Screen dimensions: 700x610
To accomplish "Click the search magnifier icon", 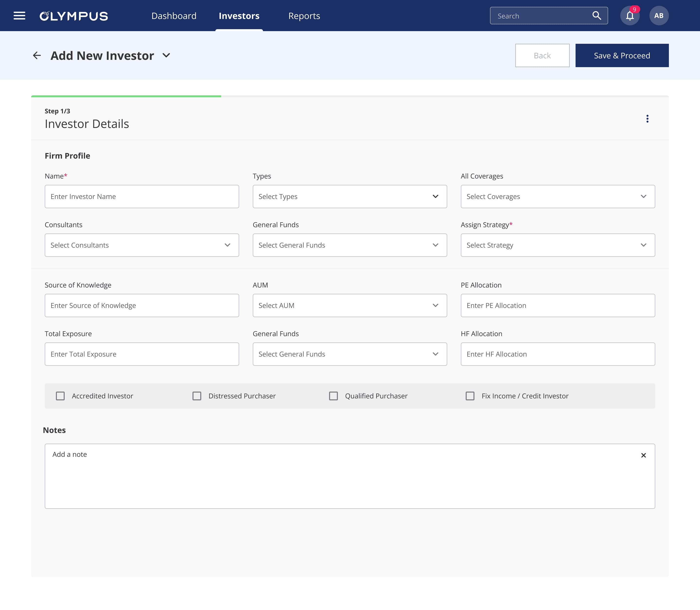I will click(597, 16).
